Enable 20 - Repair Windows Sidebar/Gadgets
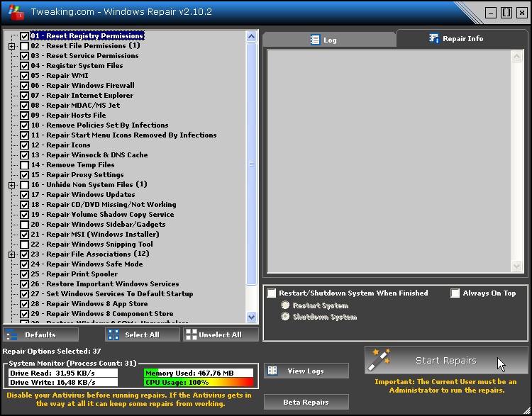Image resolution: width=532 pixels, height=416 pixels. [x=24, y=225]
